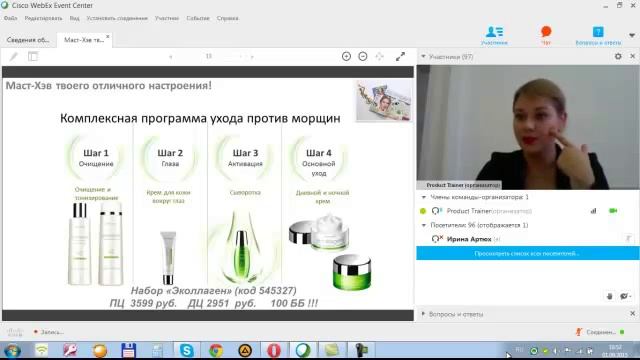The image size is (640, 360).
Task: Close the Вопросы и ответы panel
Action: point(633,313)
